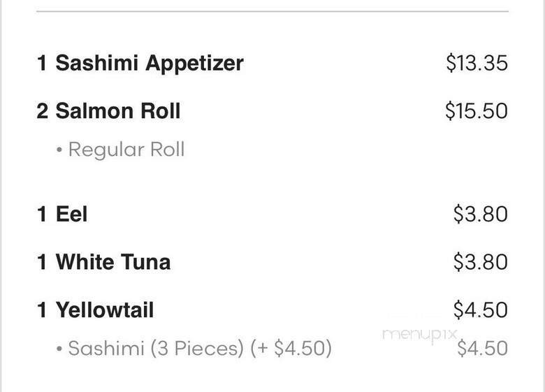Click the $4.50 price beside Yellowtail
The height and width of the screenshot is (392, 545).
click(480, 310)
